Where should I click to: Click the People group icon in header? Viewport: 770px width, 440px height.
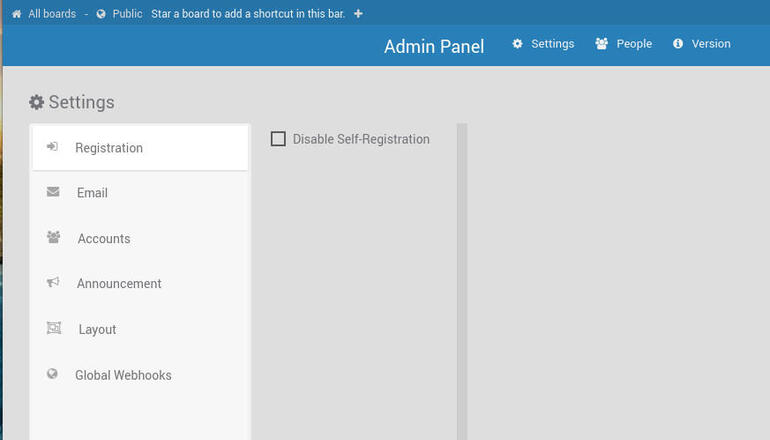pyautogui.click(x=602, y=44)
